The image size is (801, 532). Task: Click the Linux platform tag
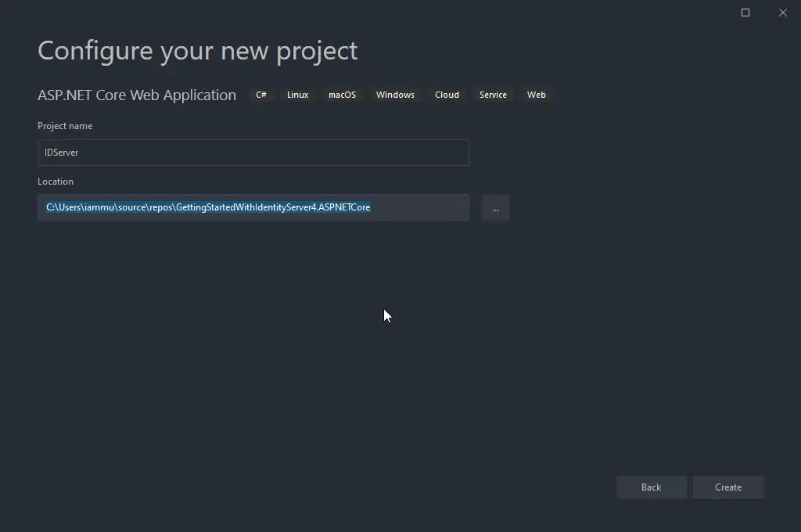click(x=297, y=94)
